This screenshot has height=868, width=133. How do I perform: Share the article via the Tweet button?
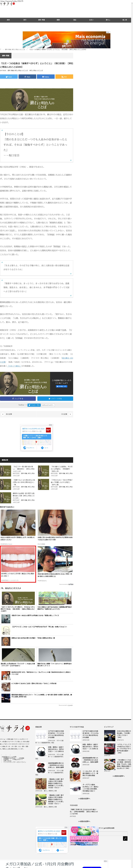[9, 77]
